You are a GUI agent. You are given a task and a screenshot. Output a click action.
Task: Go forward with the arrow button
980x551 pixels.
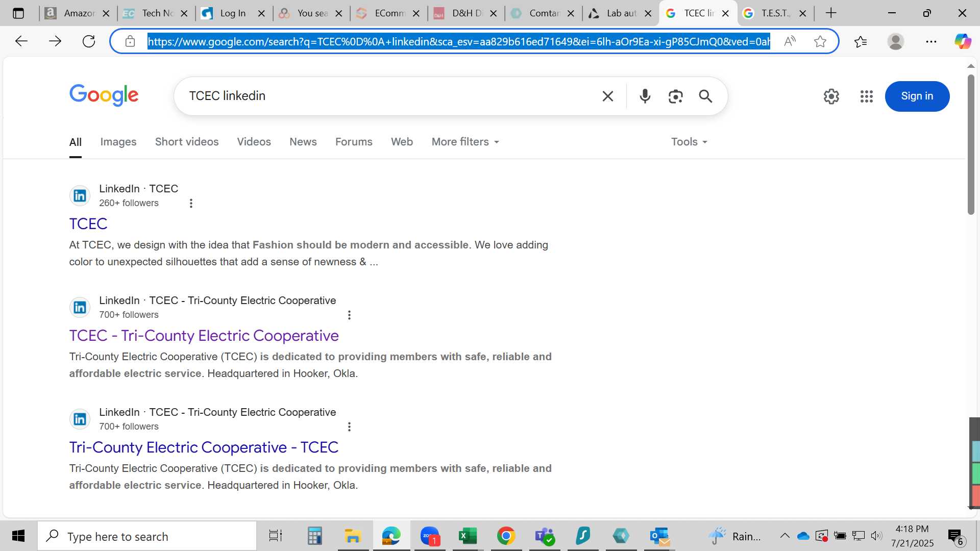point(55,41)
